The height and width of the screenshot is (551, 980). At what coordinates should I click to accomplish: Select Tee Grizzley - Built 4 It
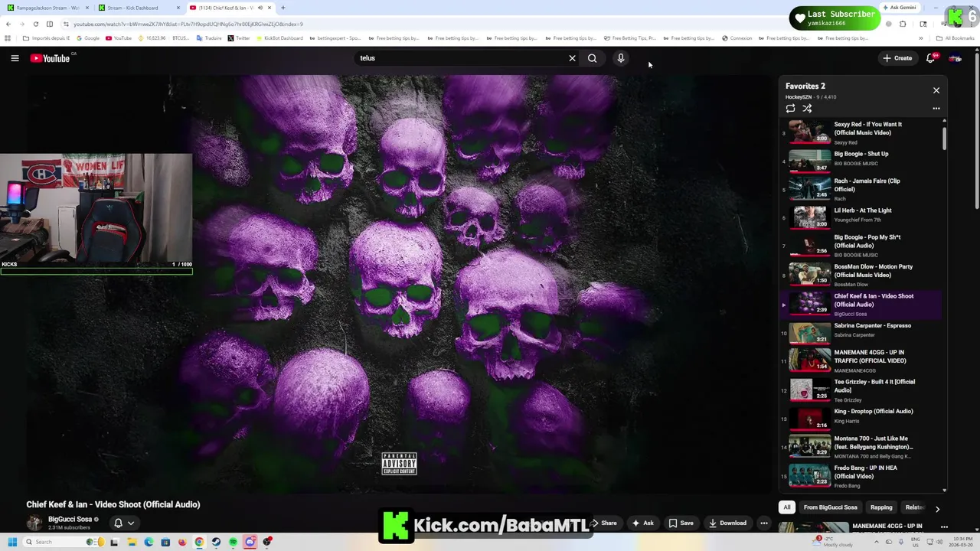861,390
